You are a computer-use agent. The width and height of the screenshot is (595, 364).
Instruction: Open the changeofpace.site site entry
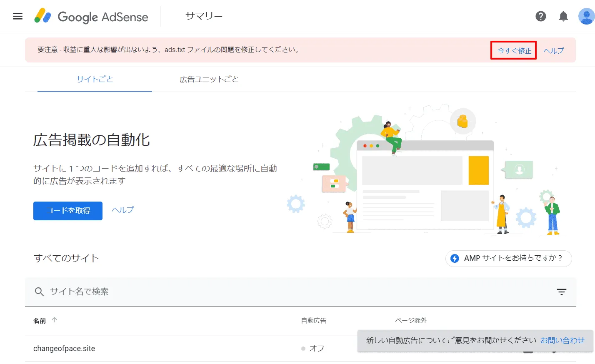64,348
